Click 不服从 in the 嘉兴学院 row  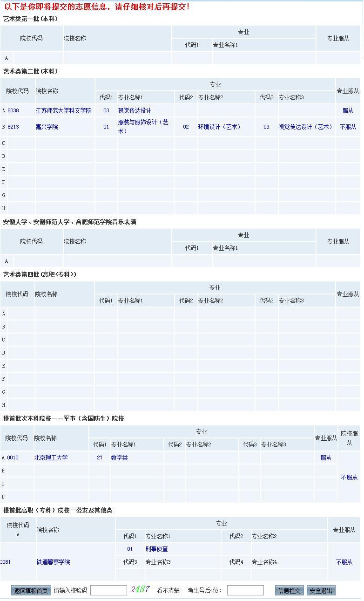click(x=348, y=127)
